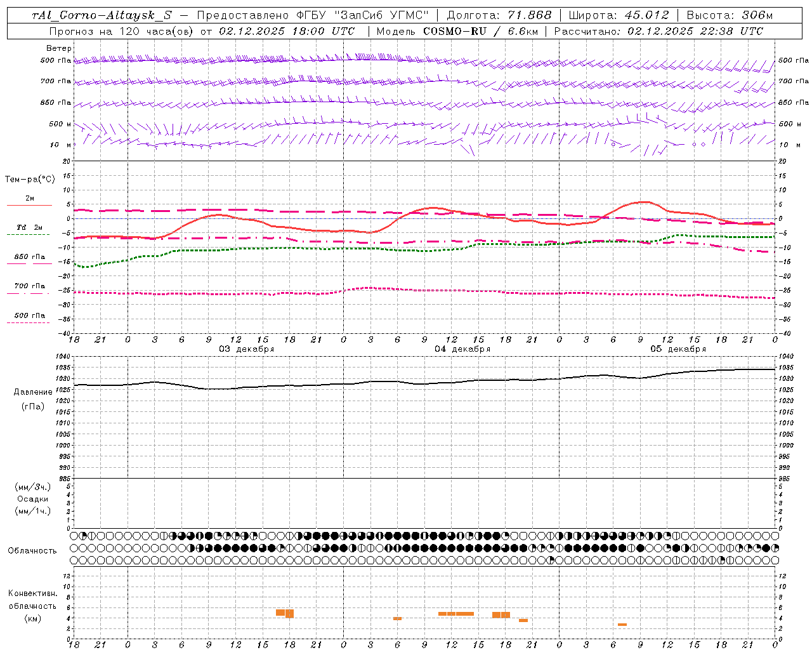Select the Долгота: 71.868 value
Image resolution: width=812 pixels, height=650 pixels.
[499, 15]
